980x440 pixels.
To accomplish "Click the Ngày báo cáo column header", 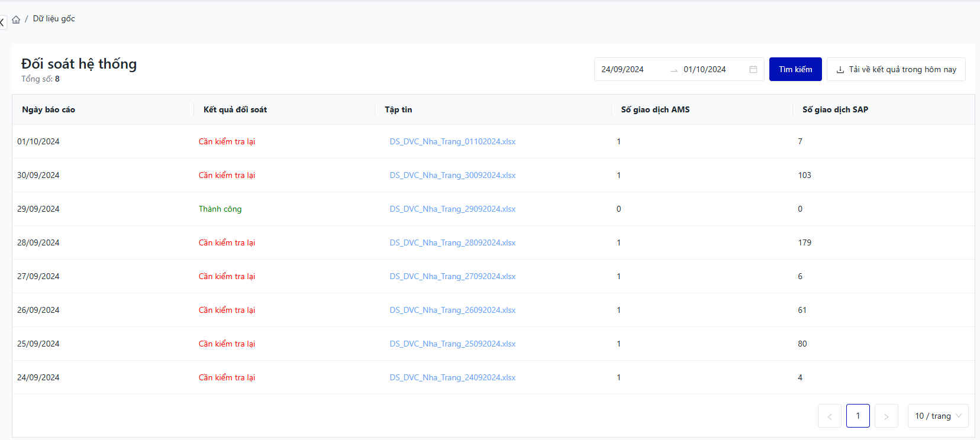I will 49,109.
